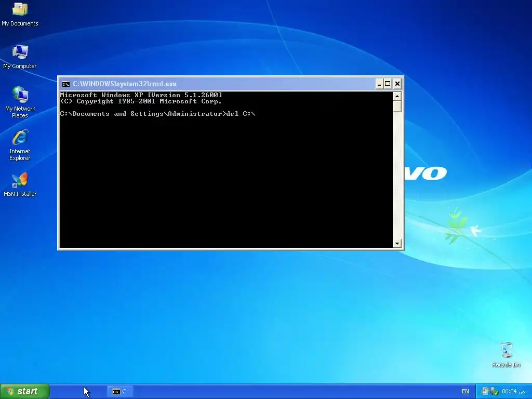Activate the cmd taskbar button
The image size is (532, 399).
(x=121, y=392)
